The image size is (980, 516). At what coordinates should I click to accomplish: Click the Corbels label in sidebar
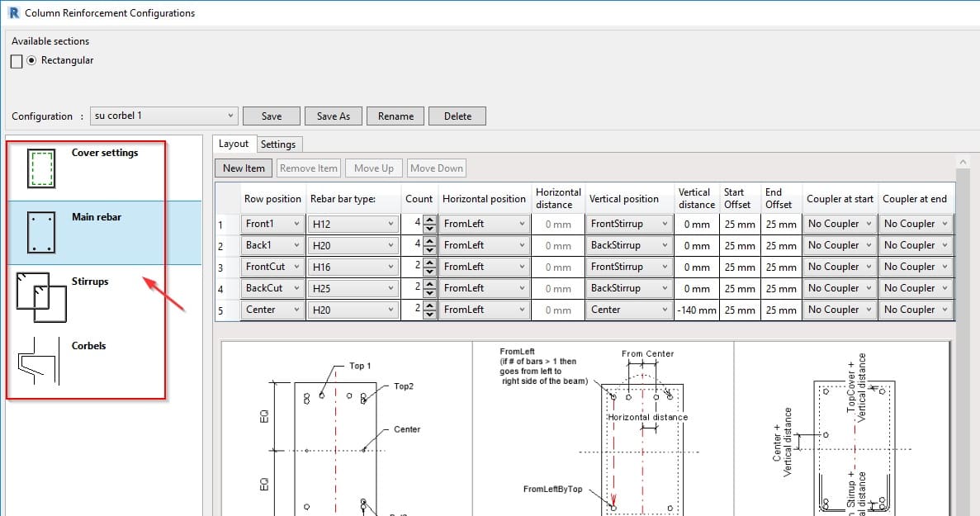pyautogui.click(x=88, y=345)
